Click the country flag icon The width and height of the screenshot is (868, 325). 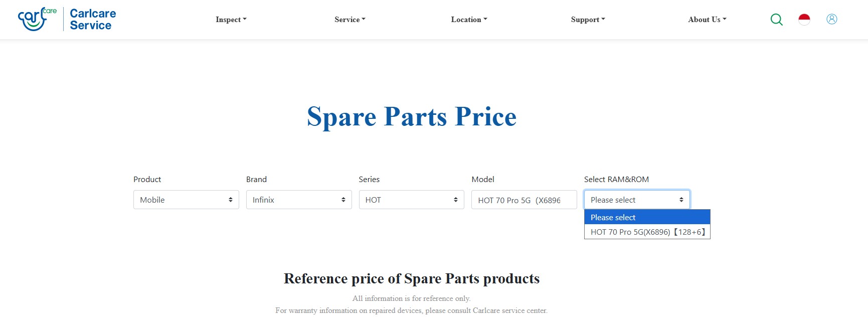[x=804, y=20]
